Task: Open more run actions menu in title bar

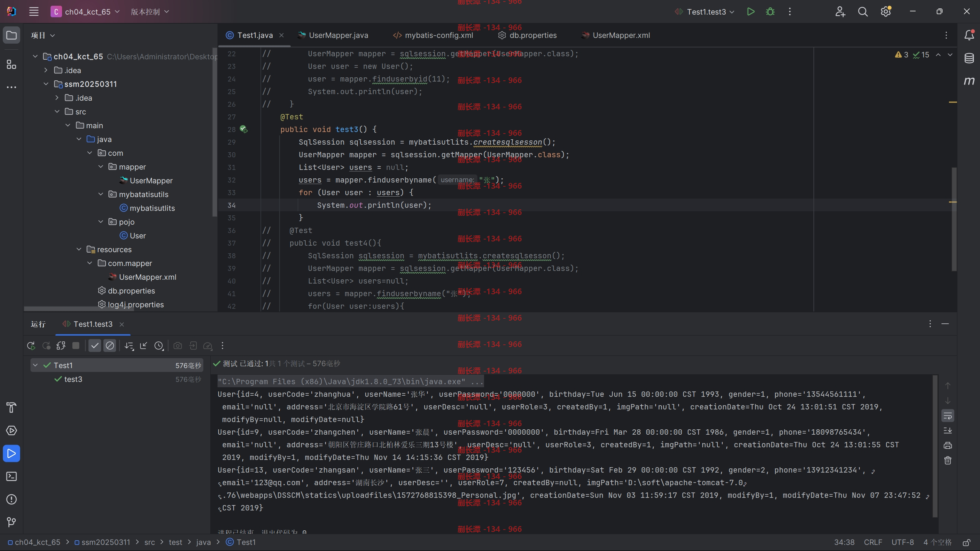Action: pyautogui.click(x=790, y=11)
